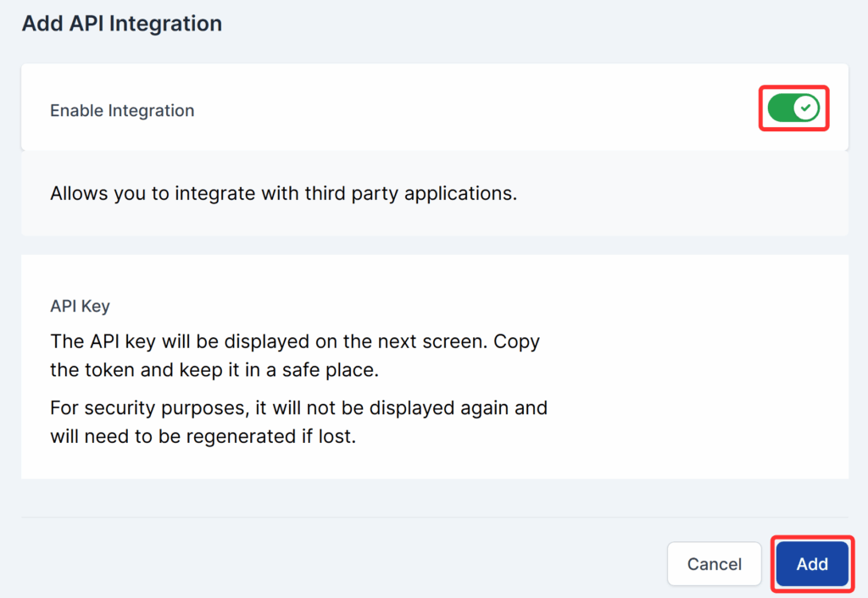The width and height of the screenshot is (868, 598).
Task: Click the API Key section label
Action: coord(80,306)
